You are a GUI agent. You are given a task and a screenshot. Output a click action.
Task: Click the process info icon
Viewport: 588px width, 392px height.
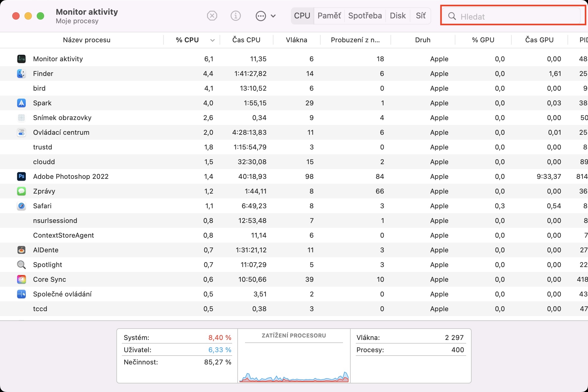[x=236, y=16]
